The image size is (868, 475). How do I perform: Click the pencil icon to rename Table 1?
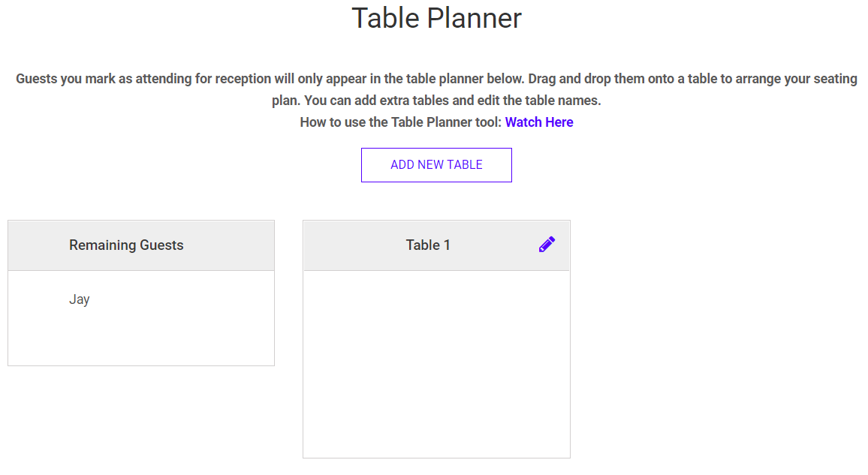(547, 245)
